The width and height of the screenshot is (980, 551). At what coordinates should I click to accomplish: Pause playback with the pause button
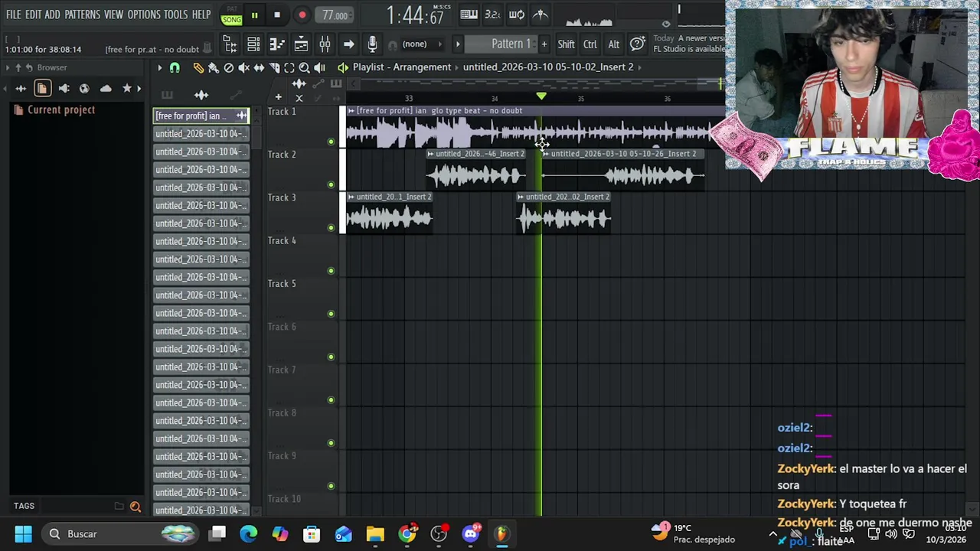254,15
